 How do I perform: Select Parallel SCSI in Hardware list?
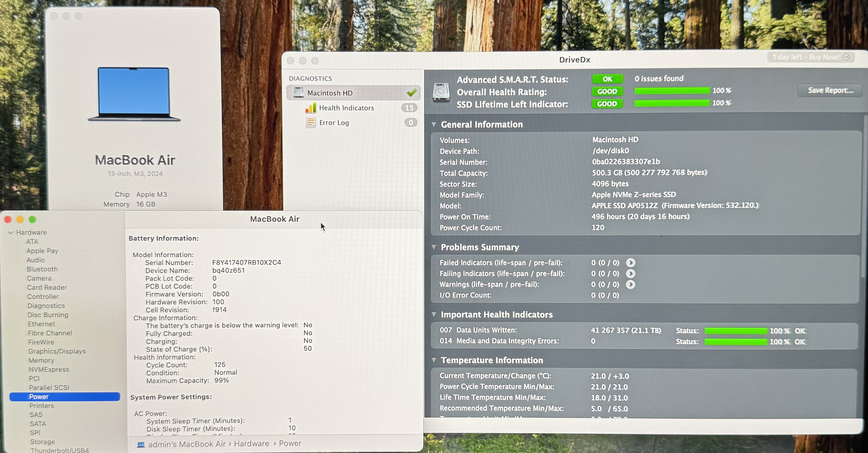pyautogui.click(x=49, y=387)
